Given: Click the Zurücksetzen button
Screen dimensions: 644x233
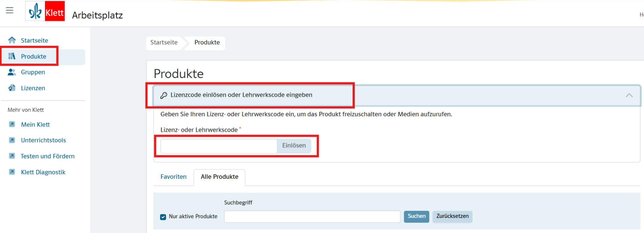Looking at the screenshot, I should (452, 216).
